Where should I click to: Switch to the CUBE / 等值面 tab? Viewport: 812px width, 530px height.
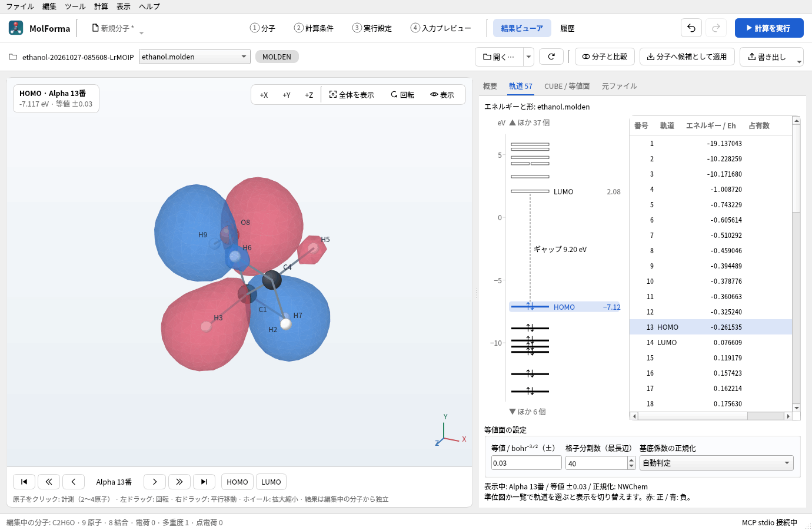567,86
